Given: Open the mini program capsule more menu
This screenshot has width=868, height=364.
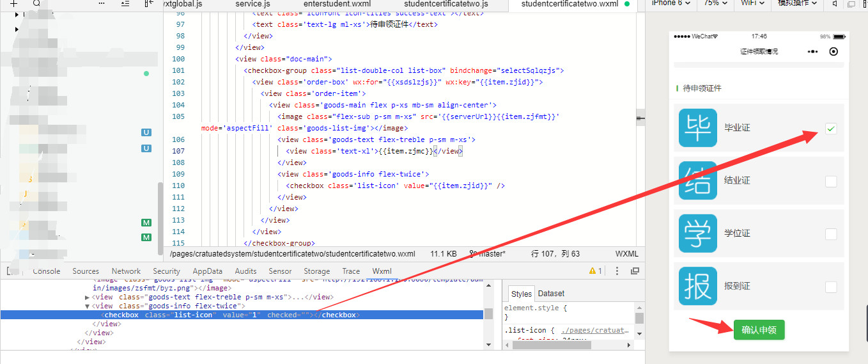Looking at the screenshot, I should point(812,51).
